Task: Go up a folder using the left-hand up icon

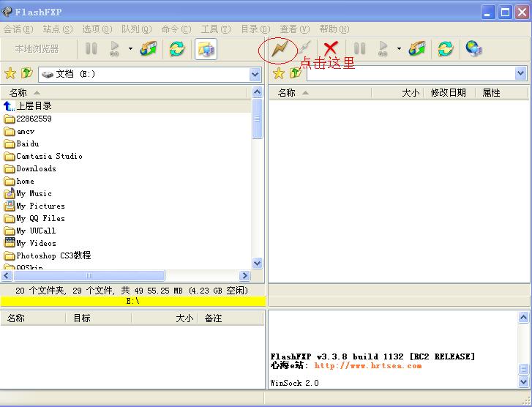Action: [27, 72]
